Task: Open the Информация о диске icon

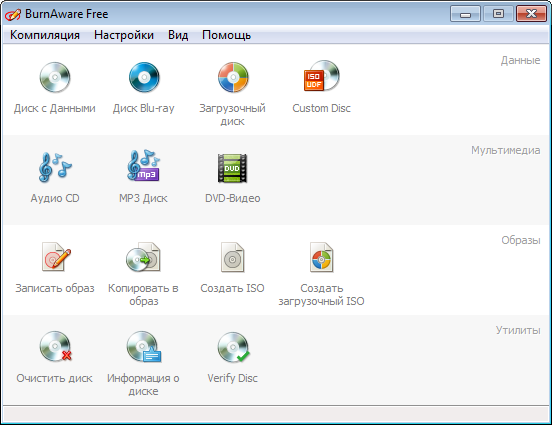Action: pyautogui.click(x=144, y=346)
